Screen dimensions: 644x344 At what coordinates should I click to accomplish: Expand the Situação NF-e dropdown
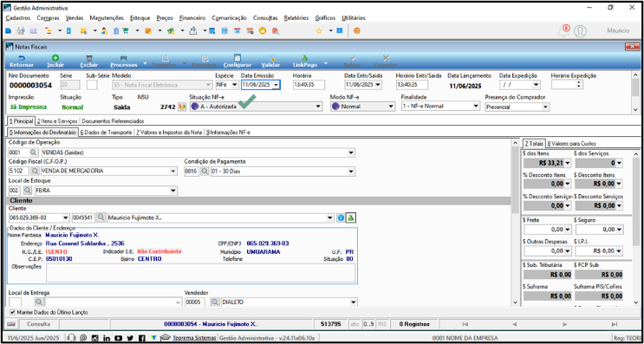(x=317, y=107)
